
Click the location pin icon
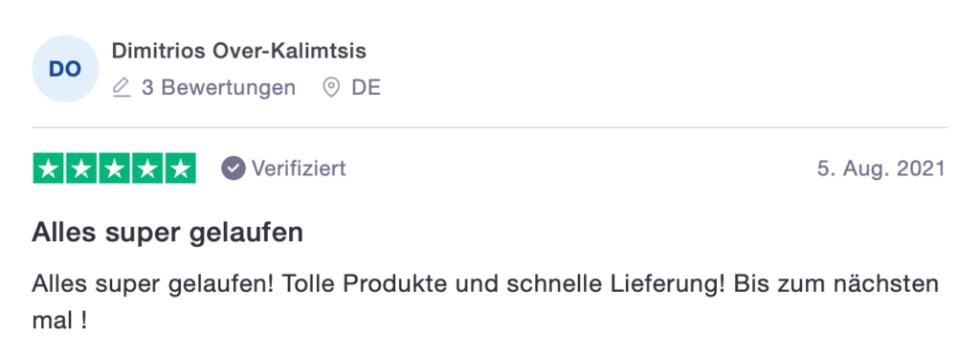tap(330, 88)
